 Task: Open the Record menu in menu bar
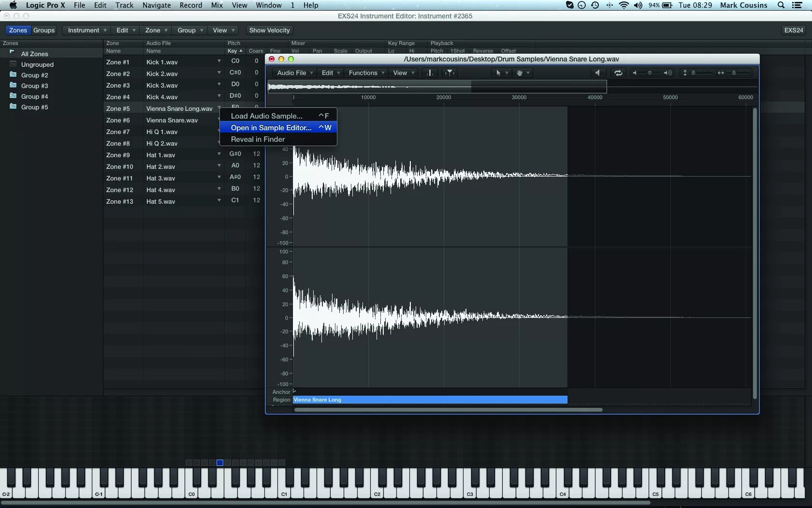(x=191, y=5)
